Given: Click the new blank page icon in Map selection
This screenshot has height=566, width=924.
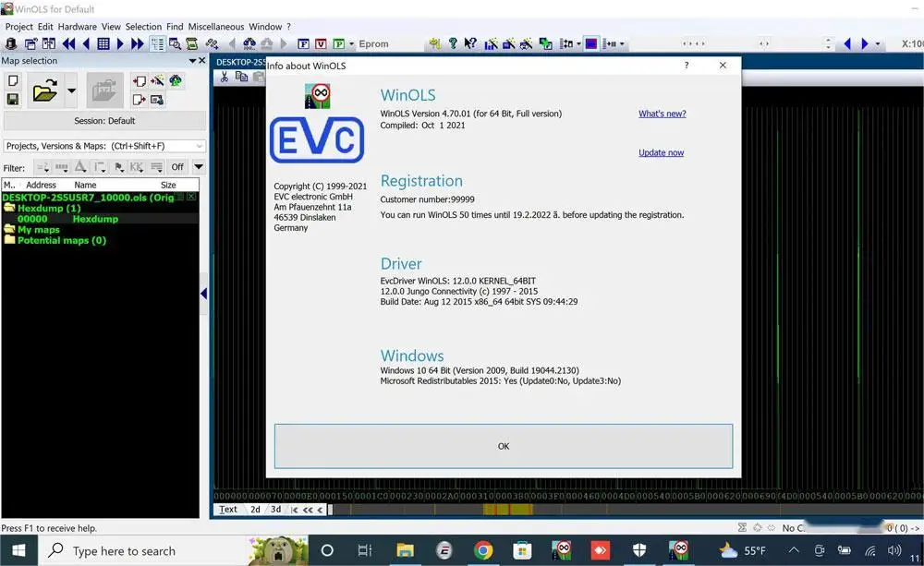Looking at the screenshot, I should (13, 80).
